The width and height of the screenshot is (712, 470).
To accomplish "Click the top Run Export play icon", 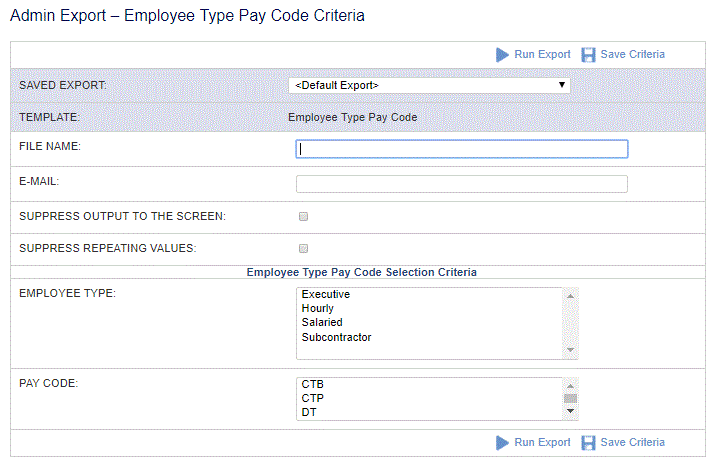I will click(502, 55).
